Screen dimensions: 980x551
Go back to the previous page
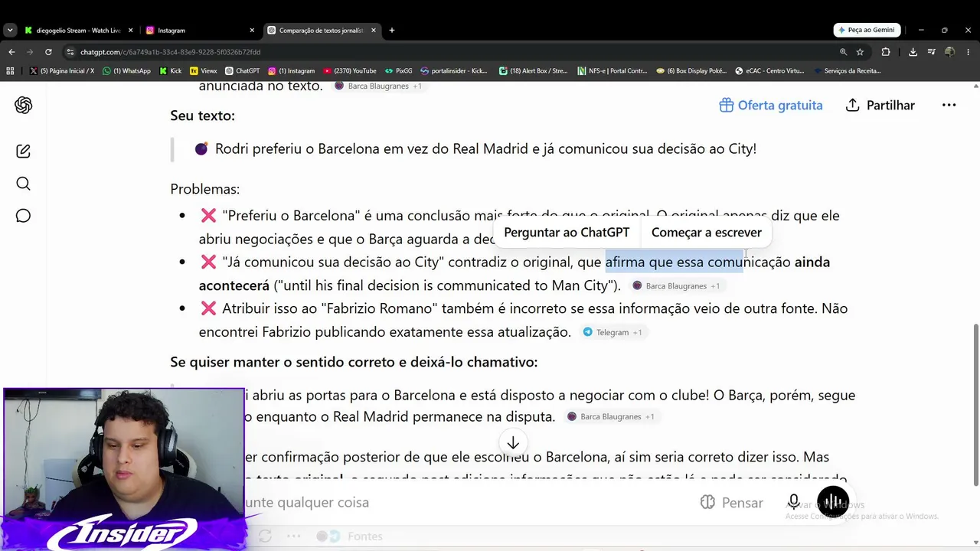point(11,52)
